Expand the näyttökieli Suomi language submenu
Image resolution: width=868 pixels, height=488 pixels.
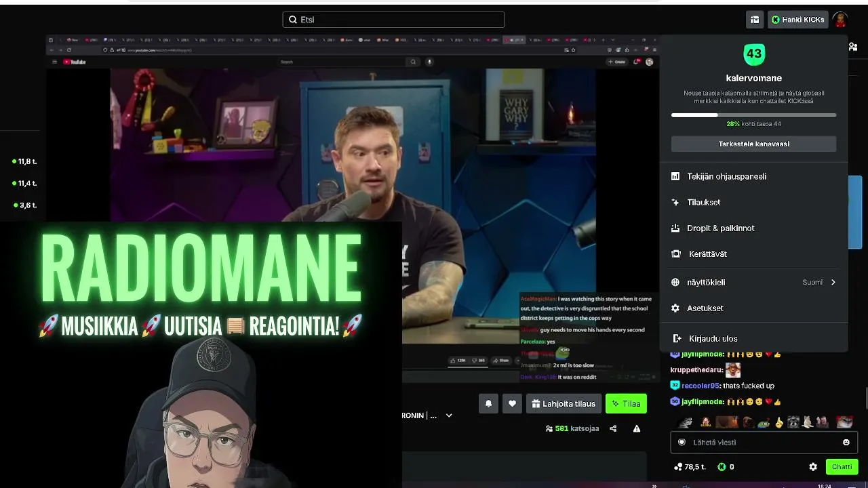(x=753, y=282)
